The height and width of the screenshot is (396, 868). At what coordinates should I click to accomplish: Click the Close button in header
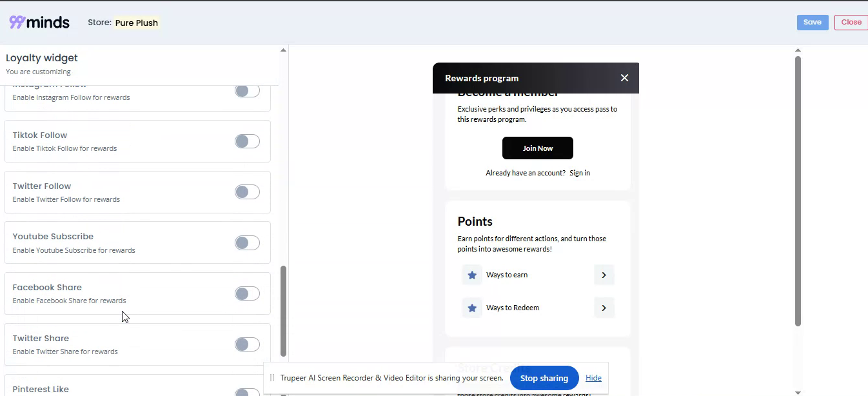coord(851,23)
